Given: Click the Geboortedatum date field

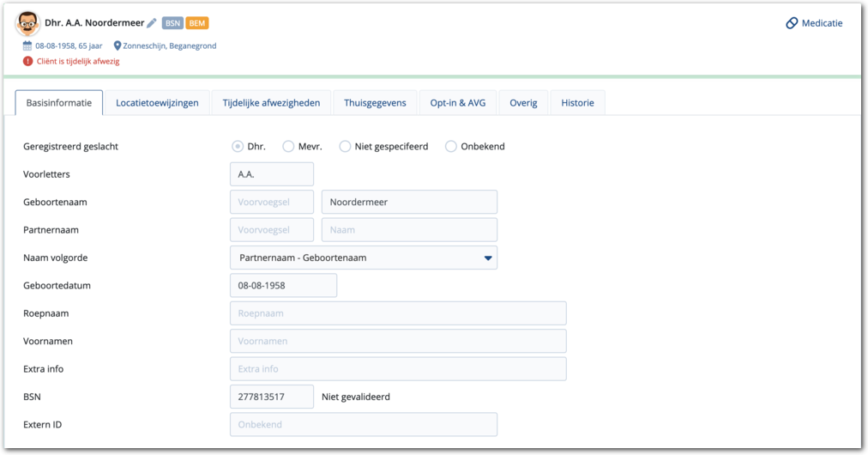Looking at the screenshot, I should (283, 285).
